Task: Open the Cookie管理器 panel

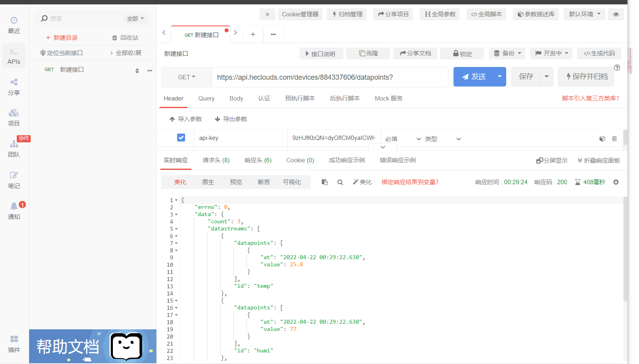Action: (300, 14)
